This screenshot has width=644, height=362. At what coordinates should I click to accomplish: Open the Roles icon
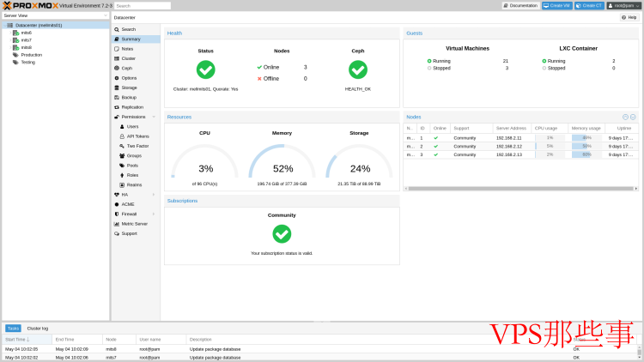point(122,175)
